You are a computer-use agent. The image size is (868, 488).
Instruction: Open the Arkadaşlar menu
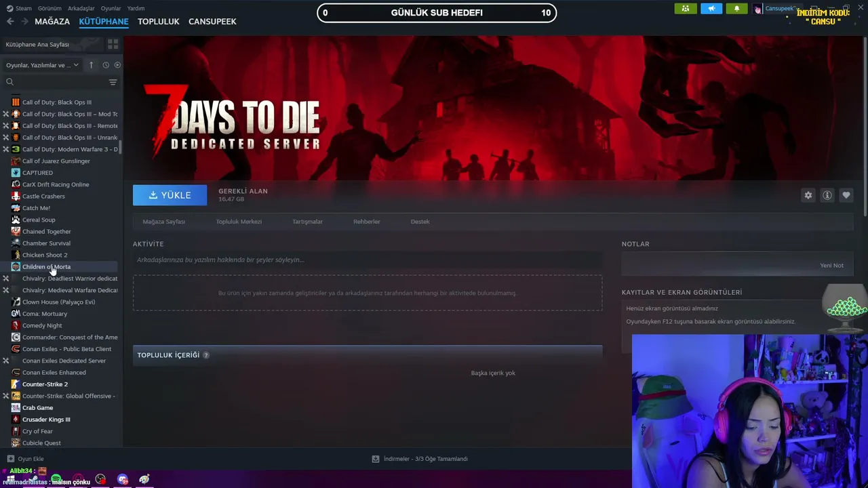[x=81, y=8]
